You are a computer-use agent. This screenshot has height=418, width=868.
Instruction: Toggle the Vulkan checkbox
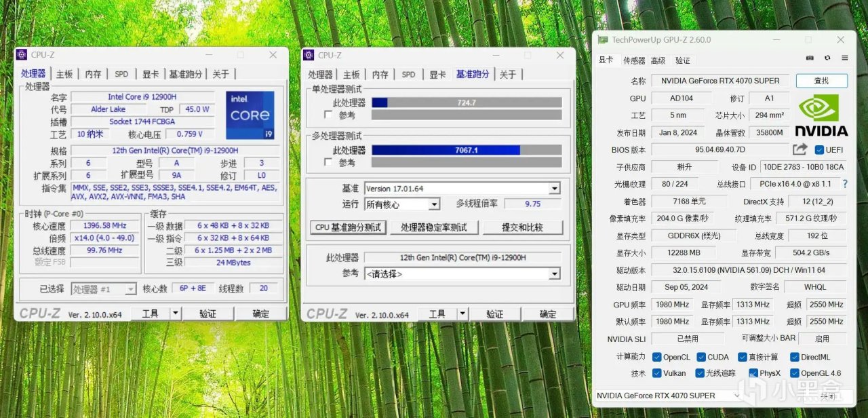click(x=656, y=373)
